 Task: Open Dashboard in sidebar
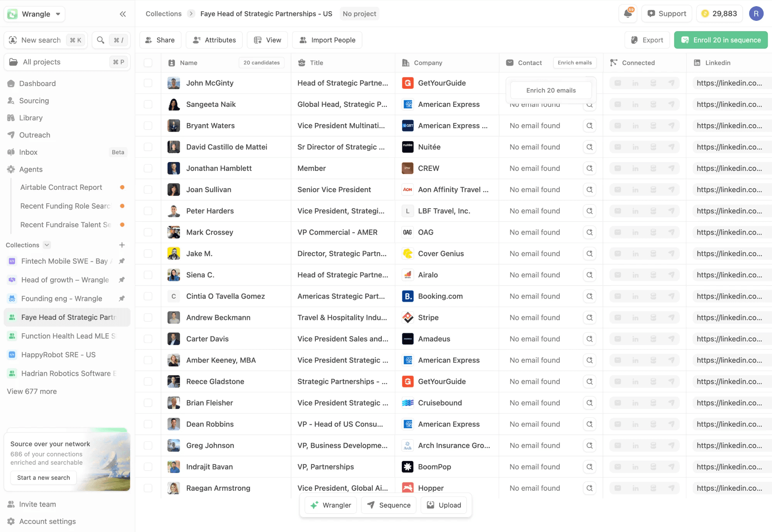click(37, 84)
